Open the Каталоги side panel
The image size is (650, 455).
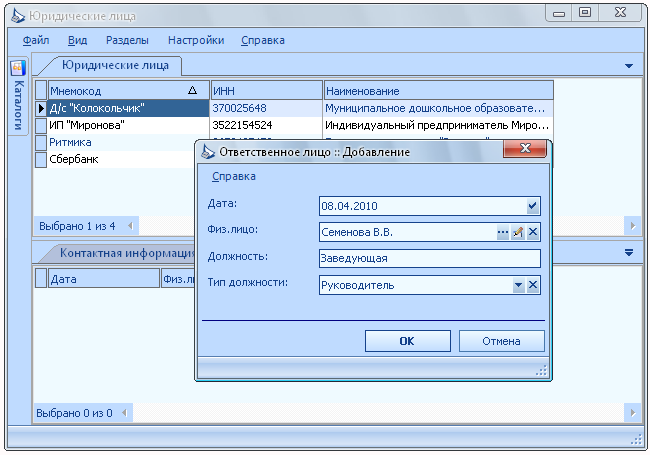coord(19,96)
